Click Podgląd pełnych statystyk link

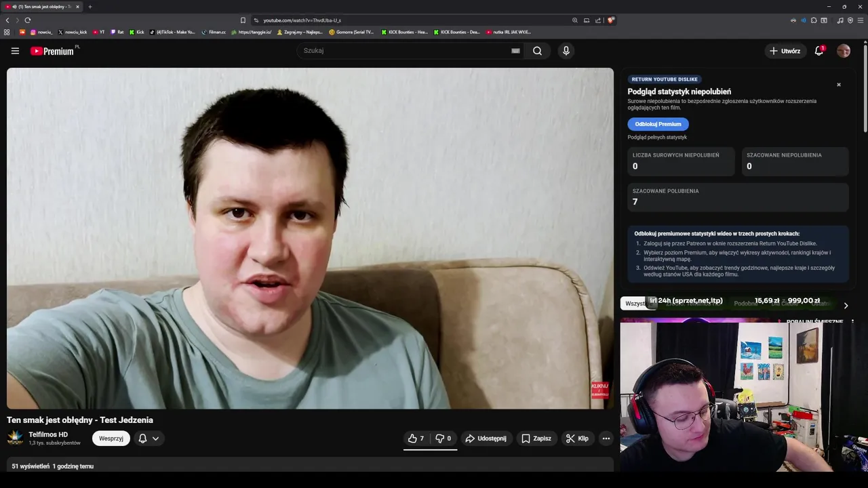point(657,137)
